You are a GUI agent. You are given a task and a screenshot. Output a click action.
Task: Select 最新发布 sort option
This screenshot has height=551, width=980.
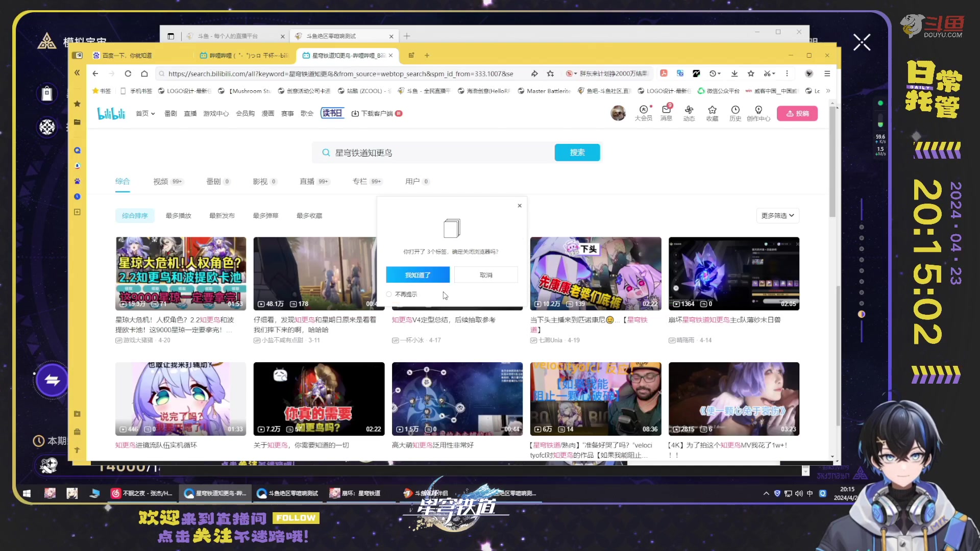tap(222, 216)
